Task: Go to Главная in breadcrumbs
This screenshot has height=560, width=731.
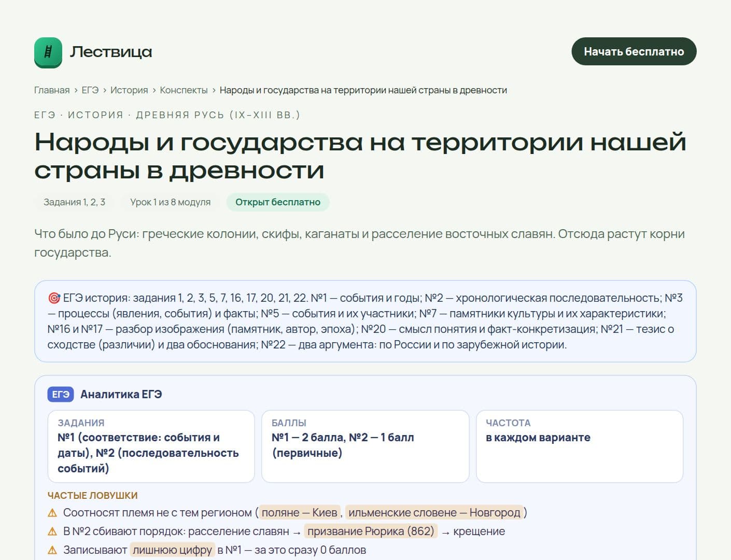Action: tap(52, 90)
